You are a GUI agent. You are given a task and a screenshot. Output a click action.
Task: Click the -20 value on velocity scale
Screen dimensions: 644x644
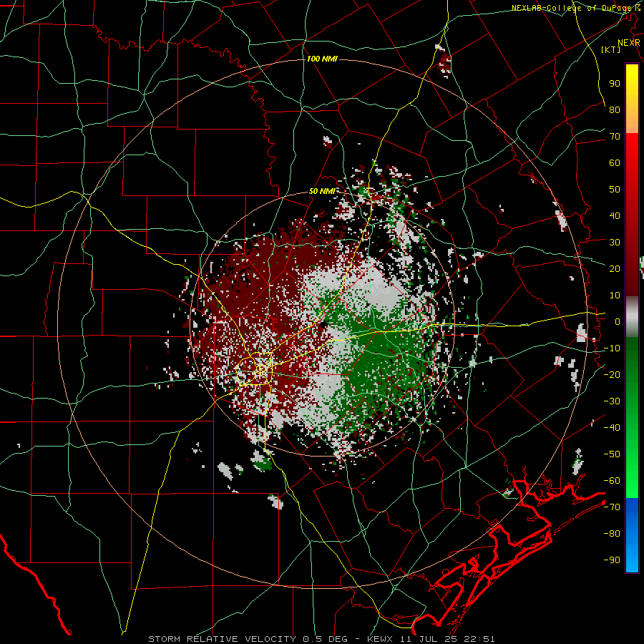tap(612, 375)
